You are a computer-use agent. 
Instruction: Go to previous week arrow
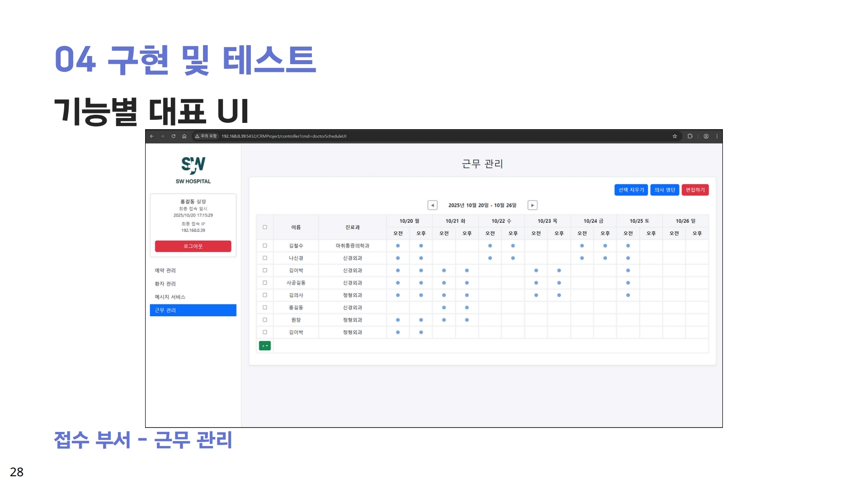point(432,205)
